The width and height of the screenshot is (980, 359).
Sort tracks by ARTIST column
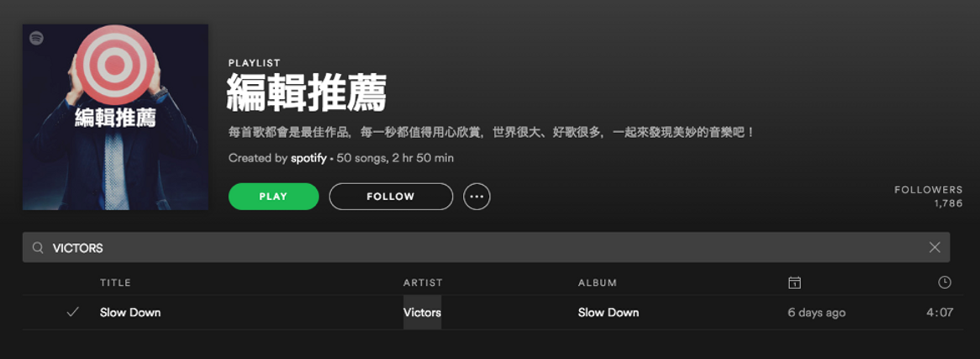423,282
